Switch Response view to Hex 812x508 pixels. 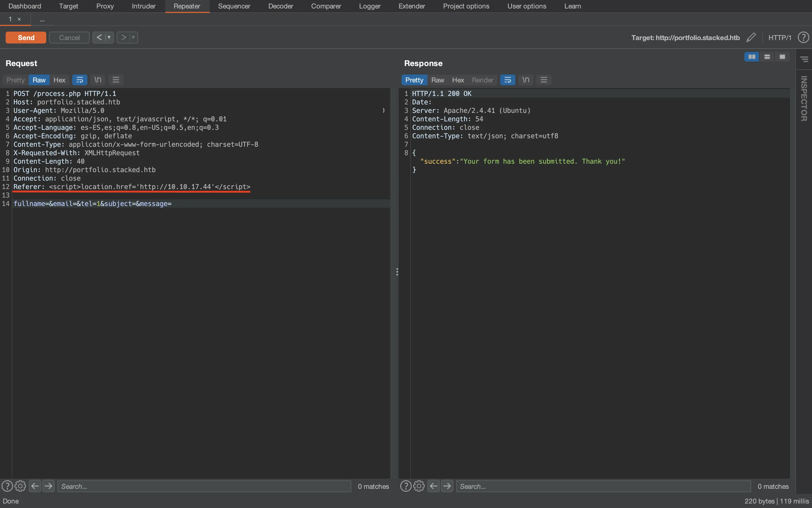click(x=458, y=80)
